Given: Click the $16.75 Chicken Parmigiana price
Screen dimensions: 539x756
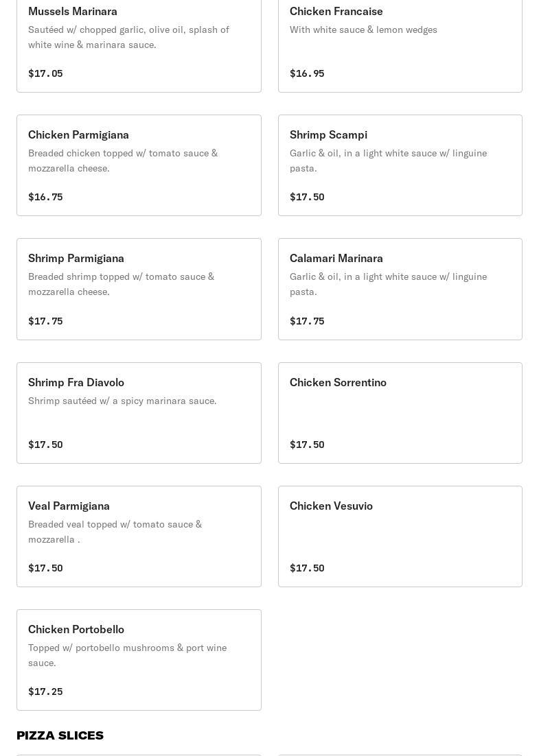Looking at the screenshot, I should [45, 197].
